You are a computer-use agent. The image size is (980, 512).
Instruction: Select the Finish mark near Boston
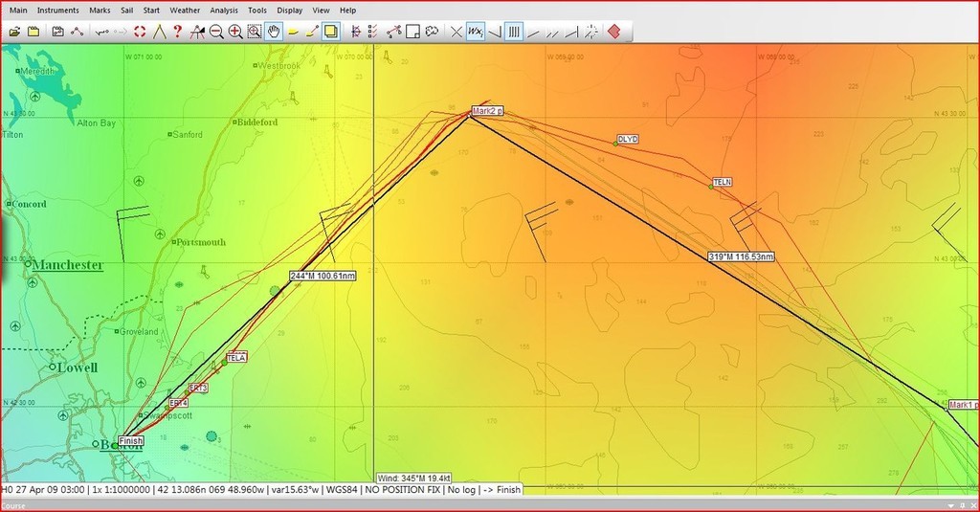click(130, 441)
